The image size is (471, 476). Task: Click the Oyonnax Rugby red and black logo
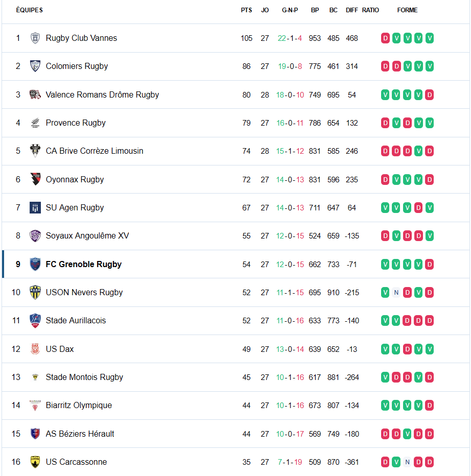pos(35,179)
